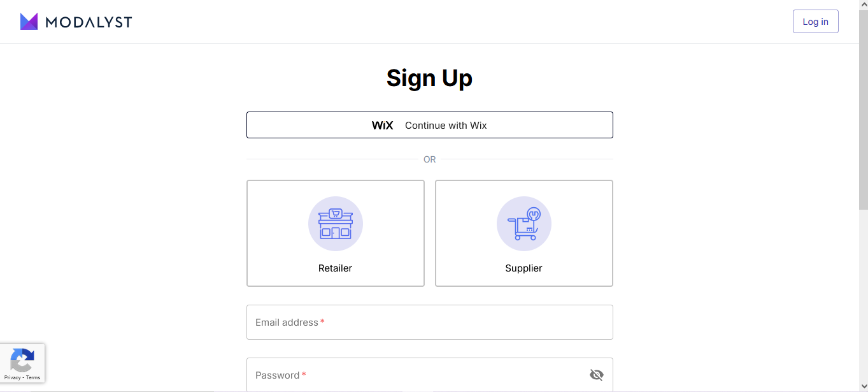Click the purple circle behind the Retailer icon
The width and height of the screenshot is (868, 392).
336,224
